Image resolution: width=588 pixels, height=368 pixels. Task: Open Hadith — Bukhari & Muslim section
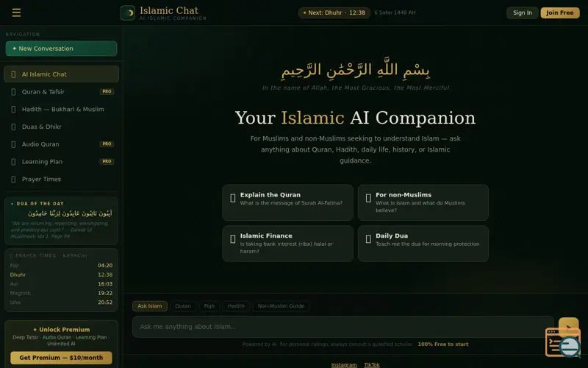[61, 109]
